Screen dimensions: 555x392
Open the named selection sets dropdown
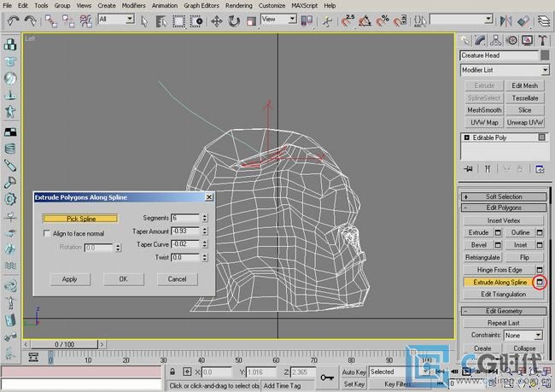click(x=488, y=19)
